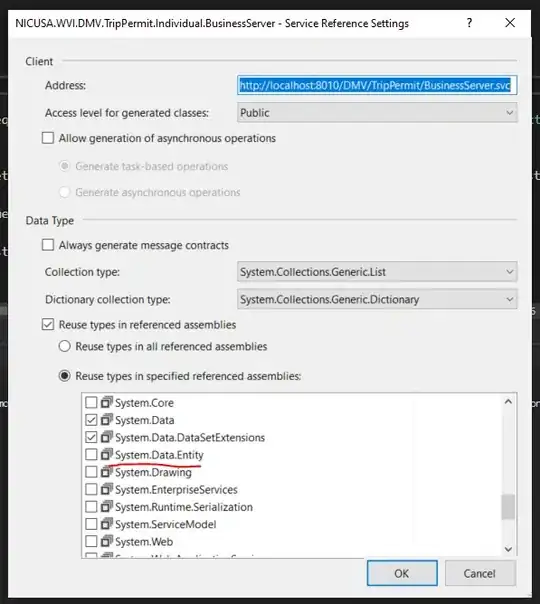
Task: Click the System.ServiceModel assembly icon
Action: coord(107,524)
